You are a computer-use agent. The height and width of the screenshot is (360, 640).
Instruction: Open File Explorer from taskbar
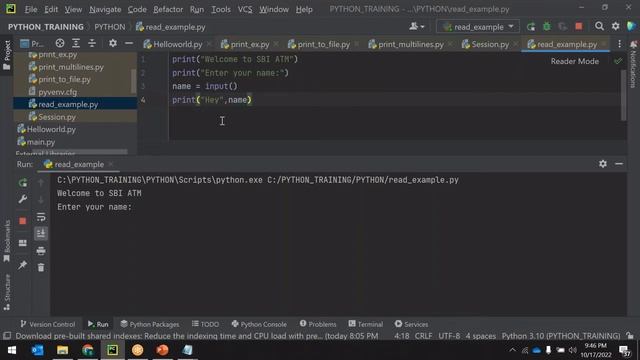62,350
